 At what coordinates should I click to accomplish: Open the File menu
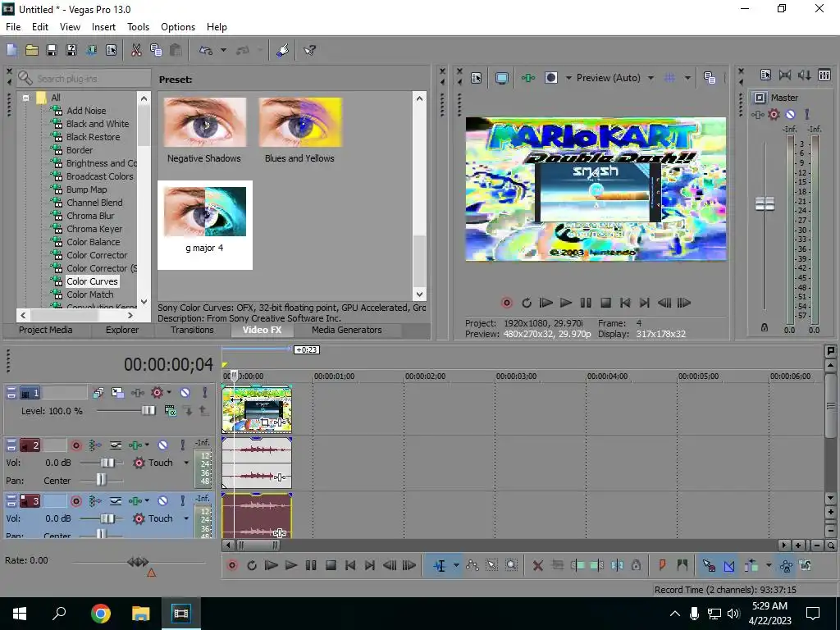click(x=13, y=27)
